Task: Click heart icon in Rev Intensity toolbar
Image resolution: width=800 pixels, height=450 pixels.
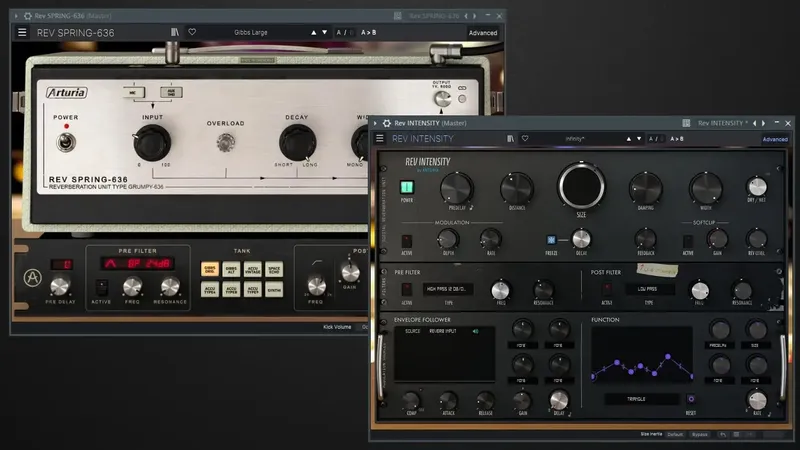Action: coord(524,138)
